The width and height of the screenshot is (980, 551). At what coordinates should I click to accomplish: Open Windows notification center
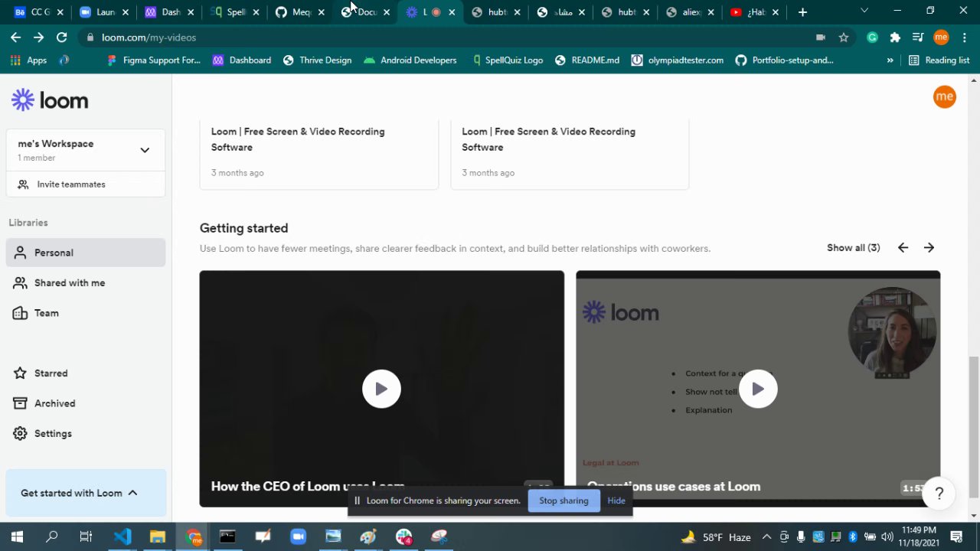pyautogui.click(x=956, y=536)
